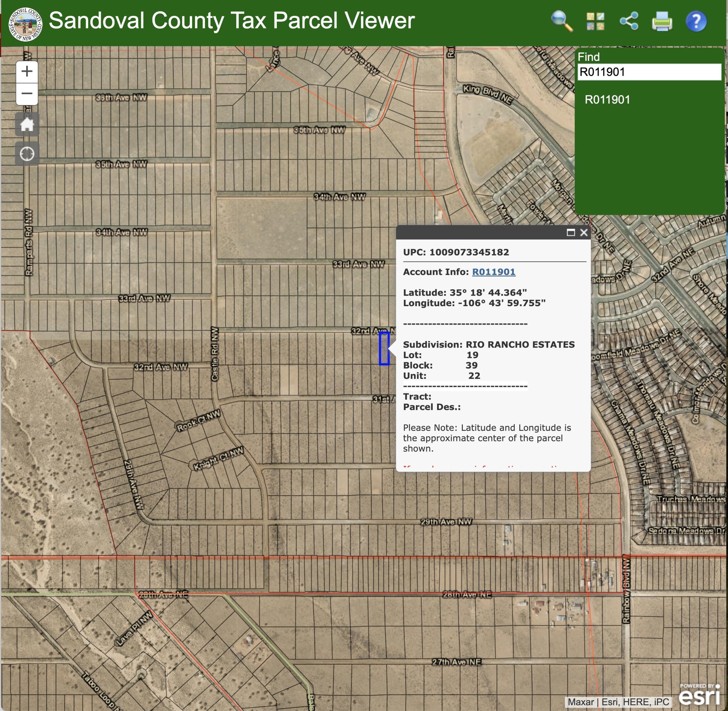Open help with question mark icon

pos(696,21)
